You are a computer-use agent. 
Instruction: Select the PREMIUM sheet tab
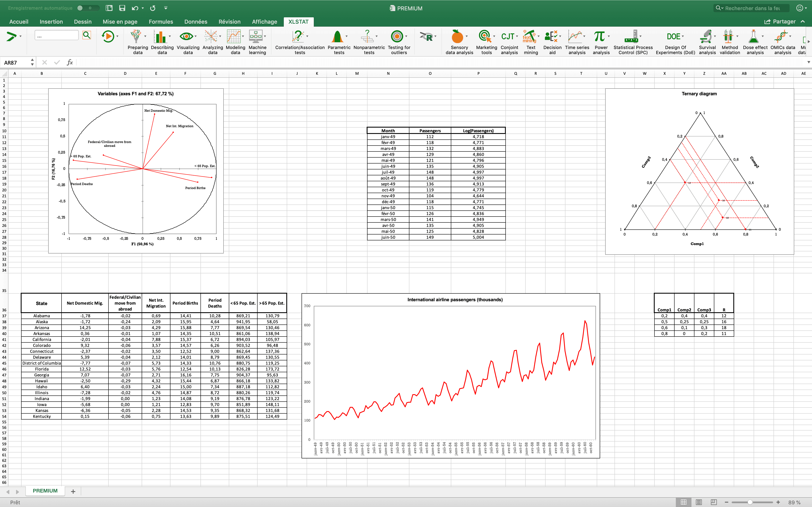click(x=45, y=491)
